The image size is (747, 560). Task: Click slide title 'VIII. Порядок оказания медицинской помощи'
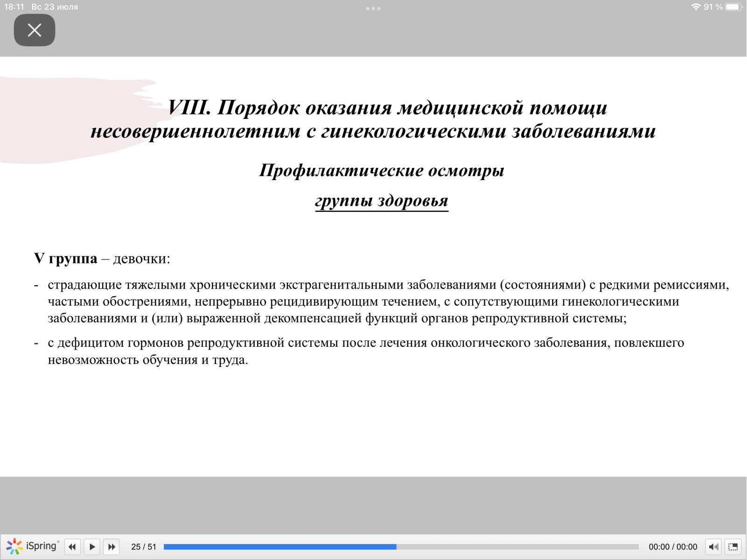point(387,108)
